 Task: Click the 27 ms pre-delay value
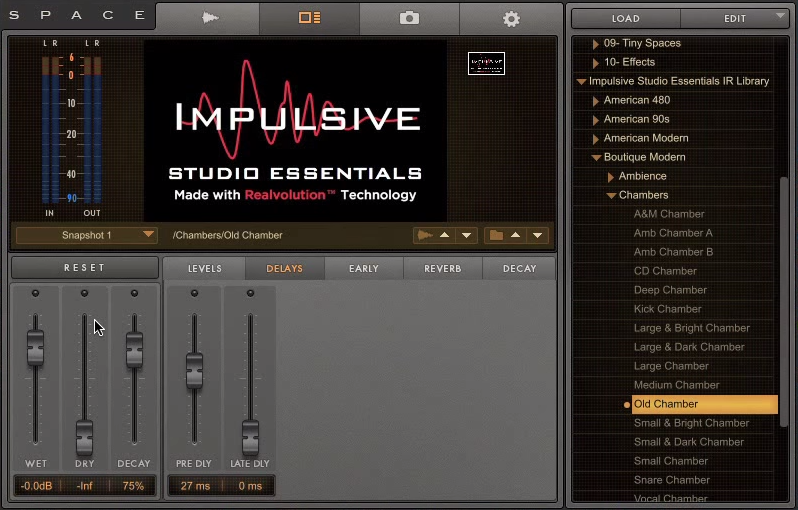tap(195, 486)
